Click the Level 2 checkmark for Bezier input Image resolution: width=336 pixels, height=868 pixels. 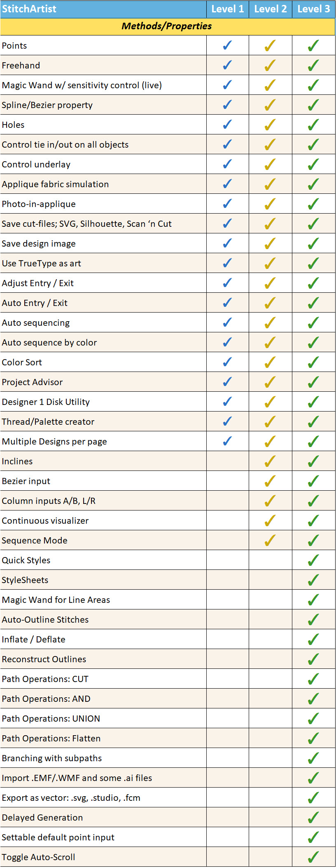270,481
